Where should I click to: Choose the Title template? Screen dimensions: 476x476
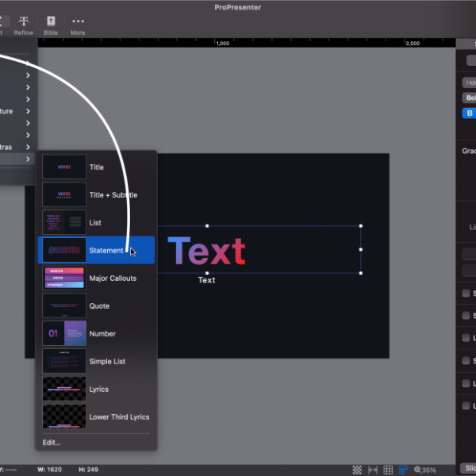pyautogui.click(x=96, y=167)
